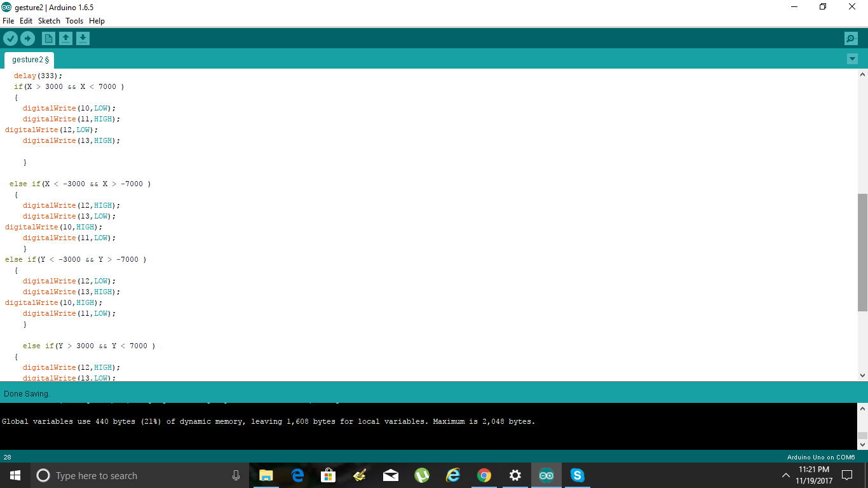868x488 pixels.
Task: Open File Explorer from the taskbar
Action: [x=266, y=475]
